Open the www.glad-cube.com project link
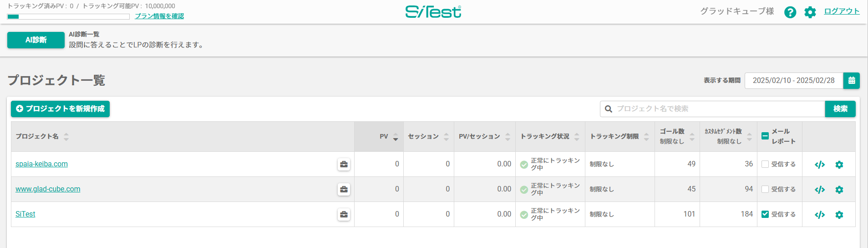This screenshot has width=868, height=248. pos(48,189)
